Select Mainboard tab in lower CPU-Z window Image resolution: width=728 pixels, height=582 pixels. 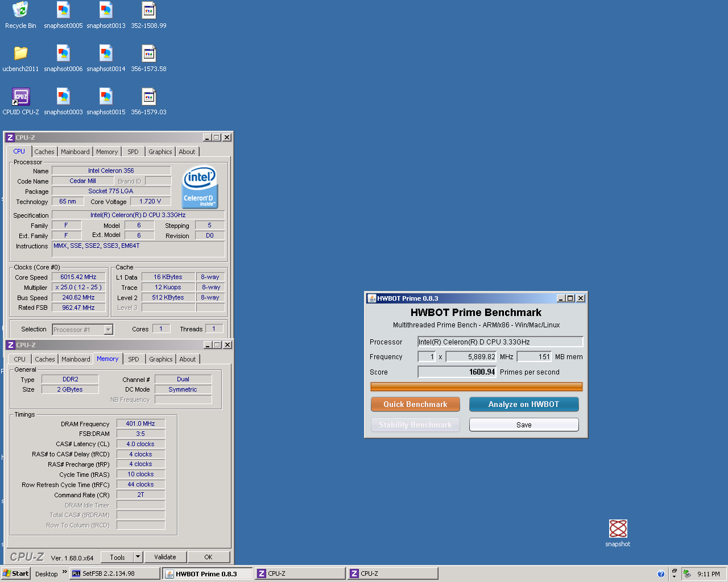(76, 359)
